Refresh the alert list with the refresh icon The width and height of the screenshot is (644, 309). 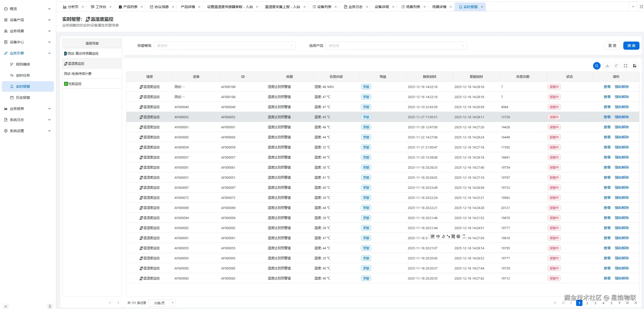pos(616,66)
